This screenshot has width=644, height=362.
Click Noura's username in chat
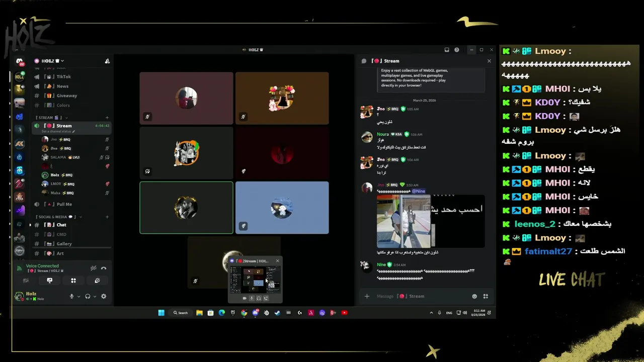click(383, 134)
